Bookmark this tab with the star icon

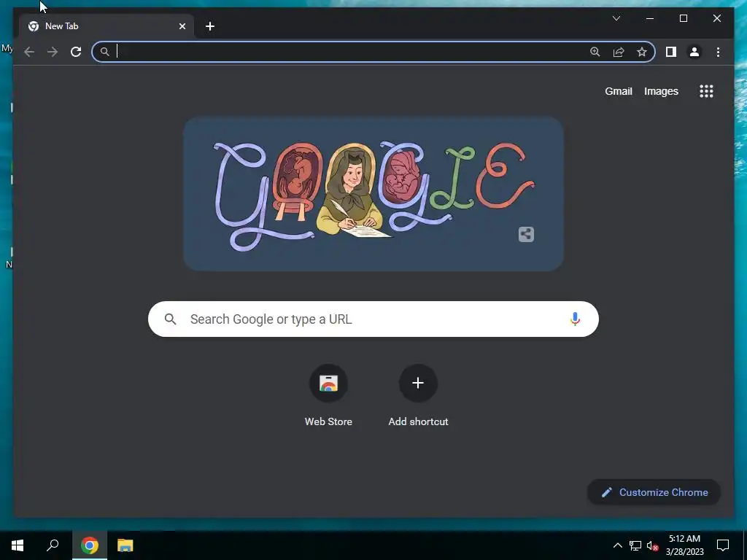(x=642, y=52)
